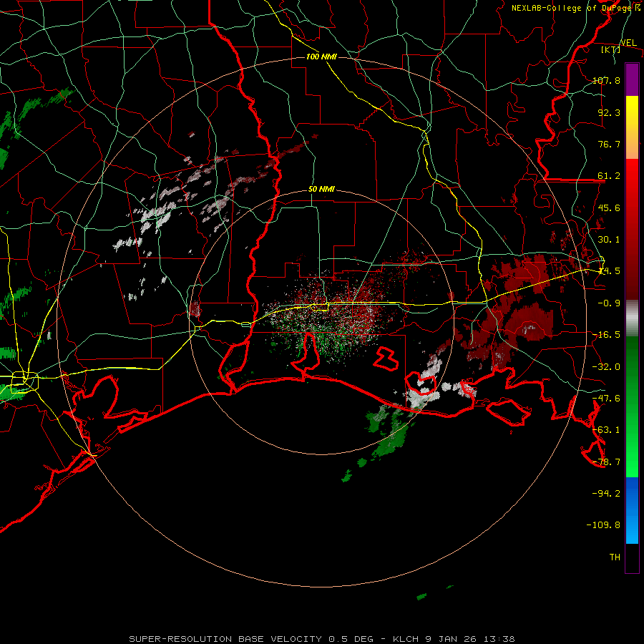This screenshot has width=644, height=644.
Task: Click the [KT] units label
Action: pos(611,49)
